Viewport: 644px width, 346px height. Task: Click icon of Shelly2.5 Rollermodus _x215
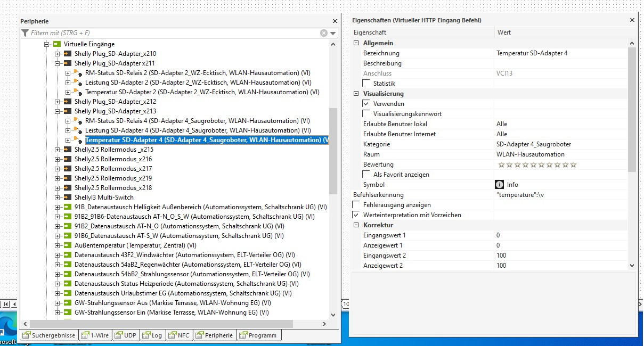pyautogui.click(x=68, y=150)
